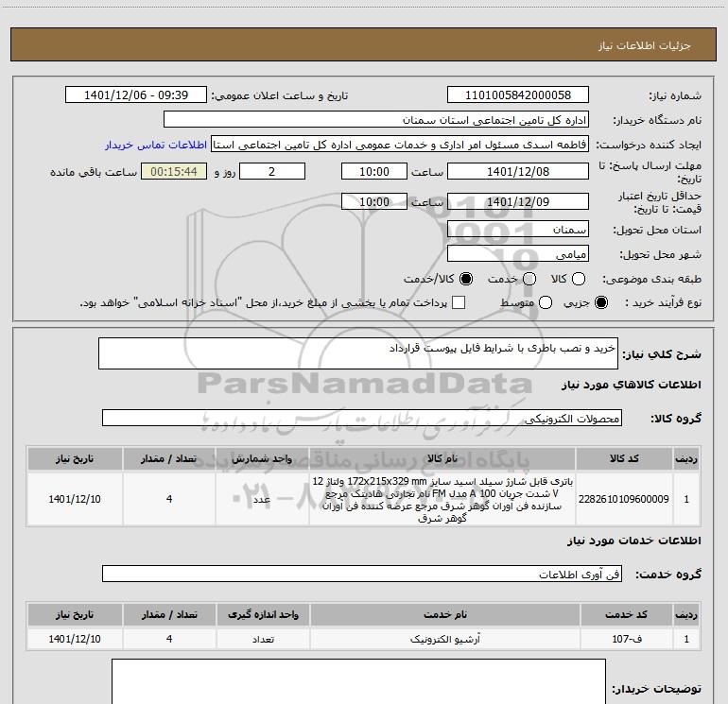Click the delivery city field میامی

click(x=518, y=254)
